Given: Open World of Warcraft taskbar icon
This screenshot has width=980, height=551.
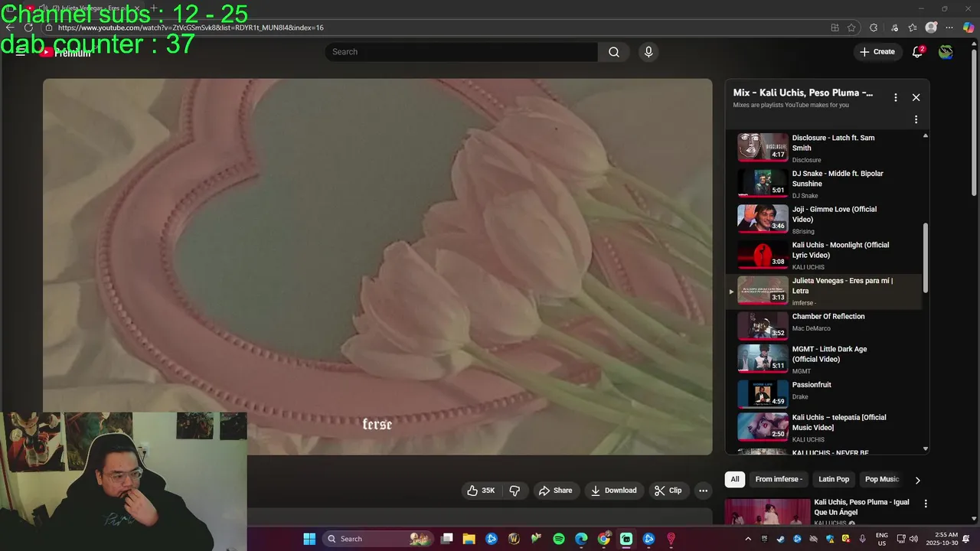Looking at the screenshot, I should point(514,539).
